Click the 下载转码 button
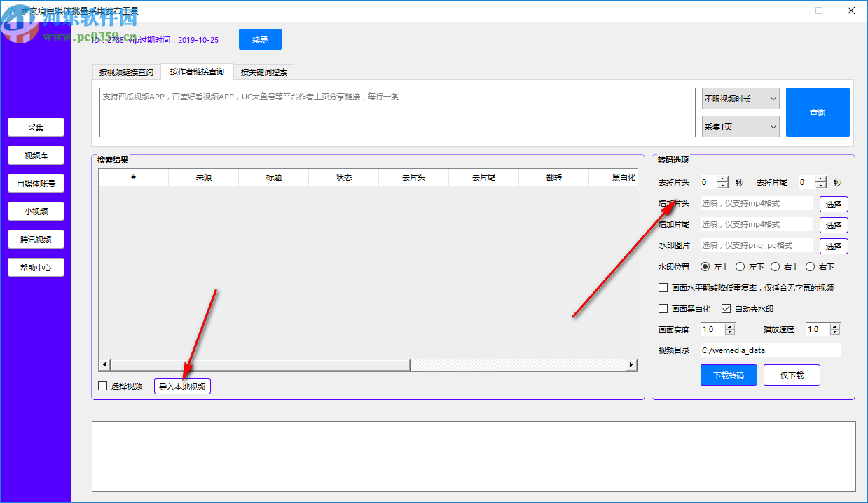Viewport: 868px width, 503px height. [729, 375]
